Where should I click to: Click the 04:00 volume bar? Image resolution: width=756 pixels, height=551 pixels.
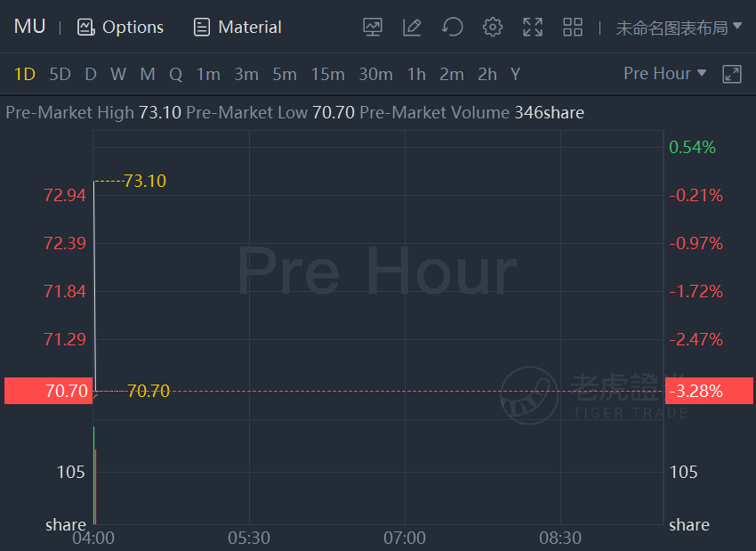95,475
